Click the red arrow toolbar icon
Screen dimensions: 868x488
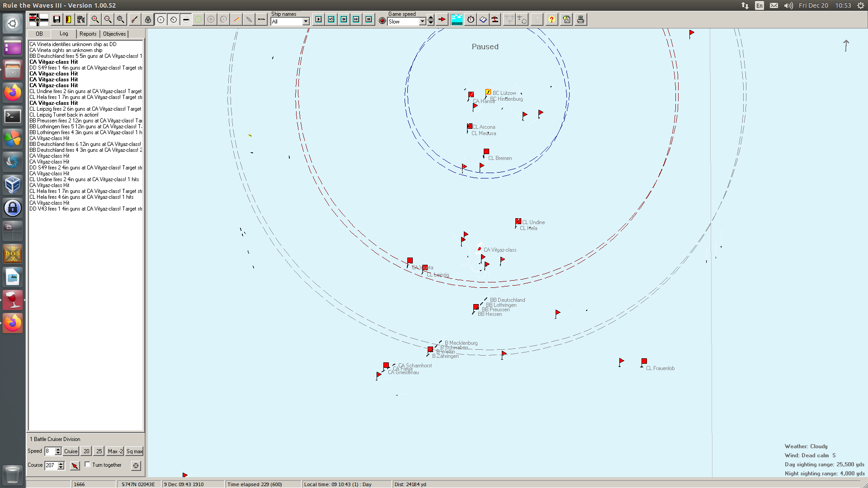(x=442, y=19)
